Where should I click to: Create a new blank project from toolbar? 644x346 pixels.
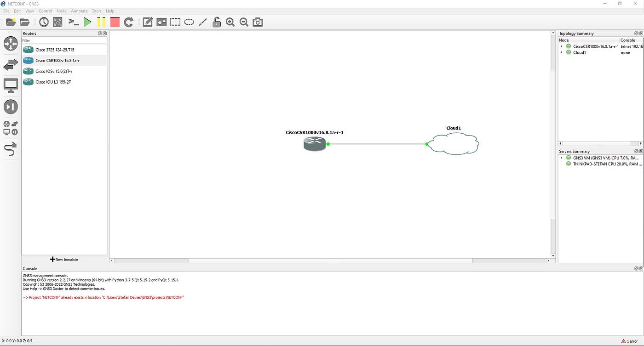(11, 22)
